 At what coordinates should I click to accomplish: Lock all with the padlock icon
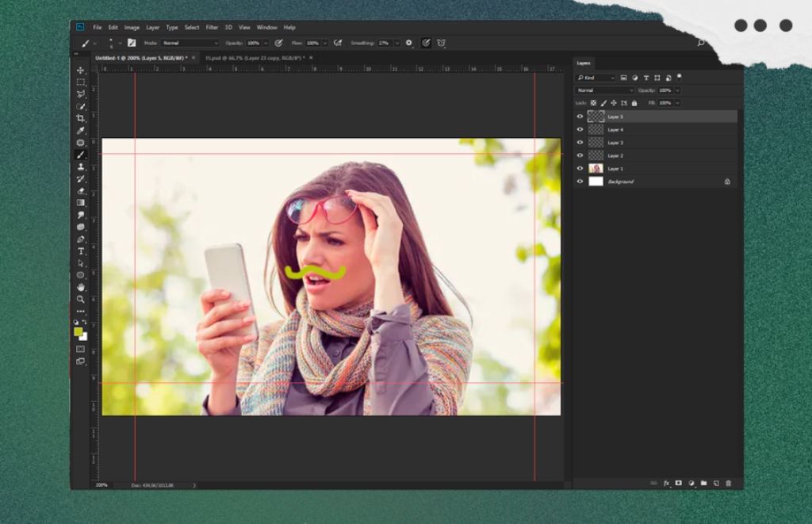[x=634, y=103]
